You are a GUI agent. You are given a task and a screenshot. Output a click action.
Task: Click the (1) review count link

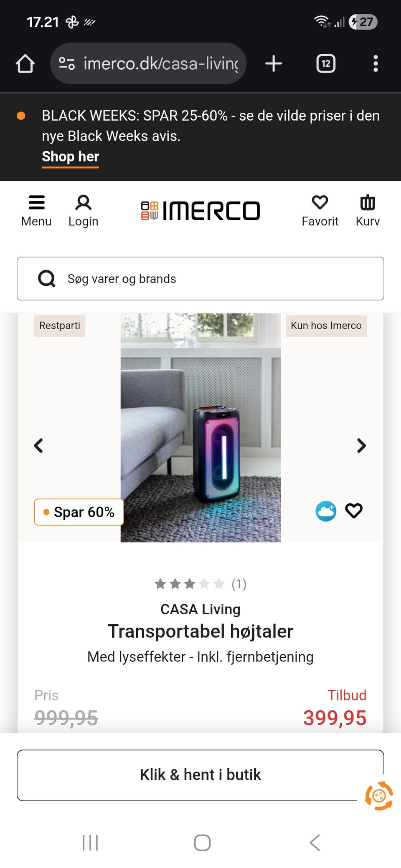(239, 584)
